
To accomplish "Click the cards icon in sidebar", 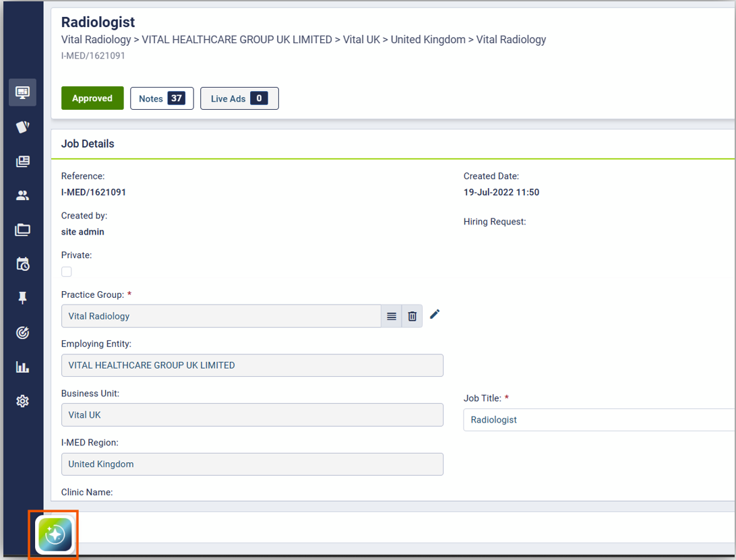I will [x=22, y=127].
